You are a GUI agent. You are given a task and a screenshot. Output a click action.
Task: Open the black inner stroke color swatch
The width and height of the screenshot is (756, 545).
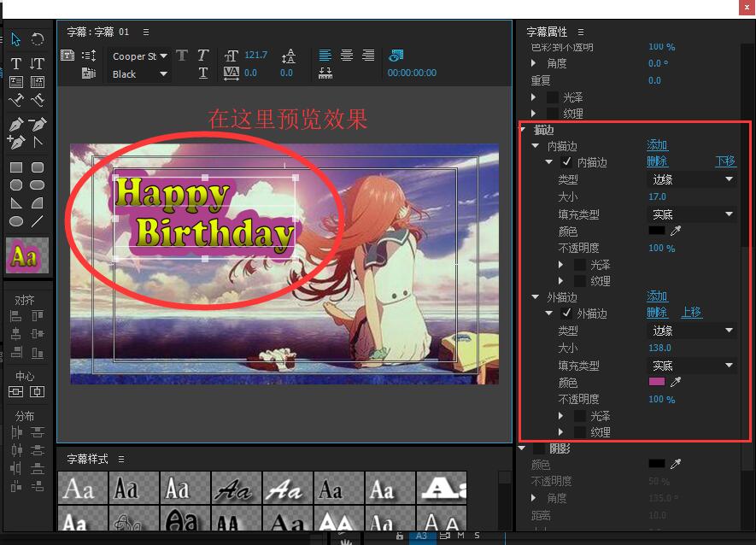(657, 231)
